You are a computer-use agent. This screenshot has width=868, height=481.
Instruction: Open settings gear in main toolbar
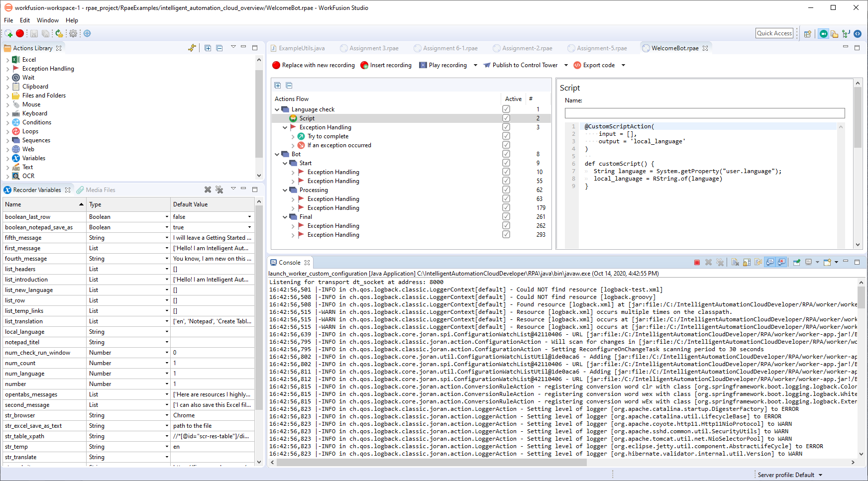pos(73,33)
